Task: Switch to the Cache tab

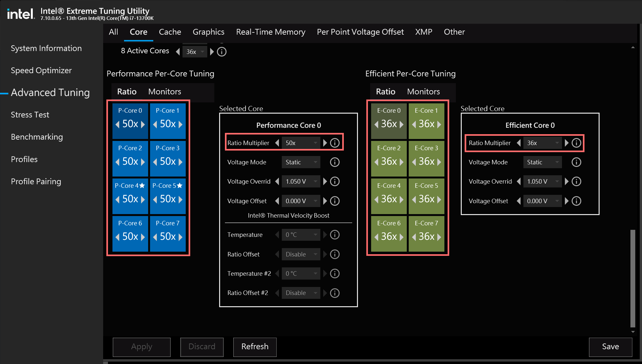Action: click(170, 32)
